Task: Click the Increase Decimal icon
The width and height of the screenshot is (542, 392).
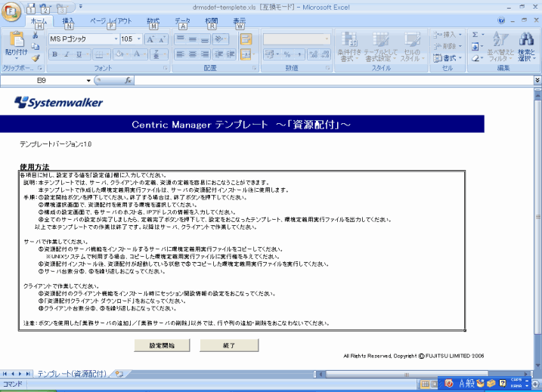Action: [314, 54]
